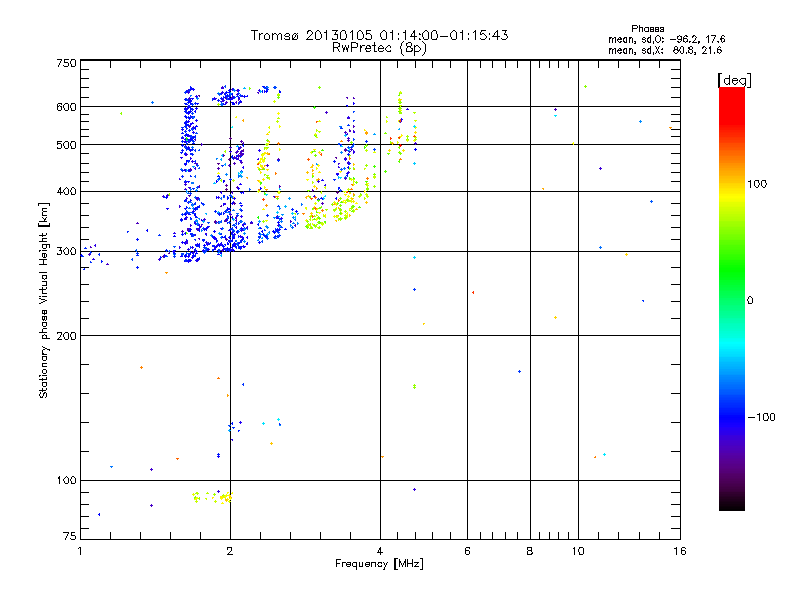The height and width of the screenshot is (600, 800).
Task: Click the colorbar tick label '0'
Action: (750, 301)
